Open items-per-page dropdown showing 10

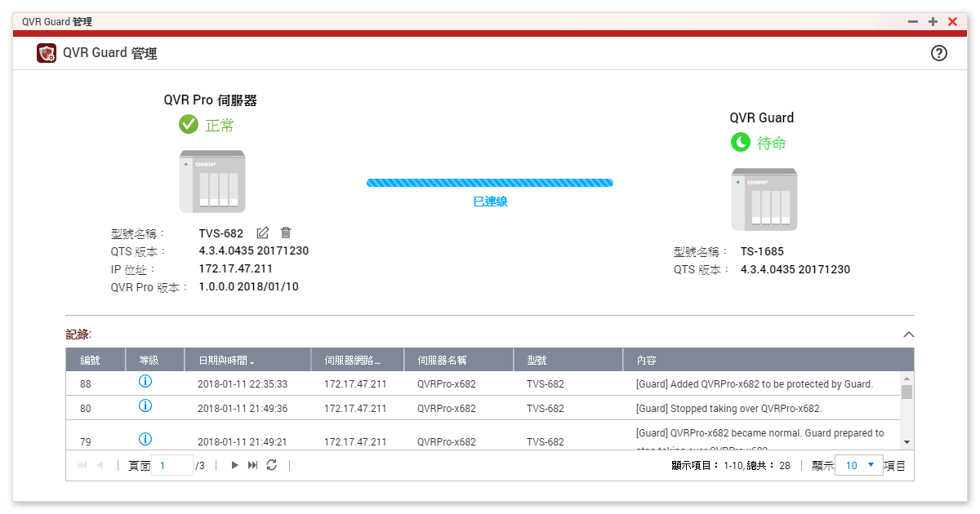pyautogui.click(x=859, y=465)
